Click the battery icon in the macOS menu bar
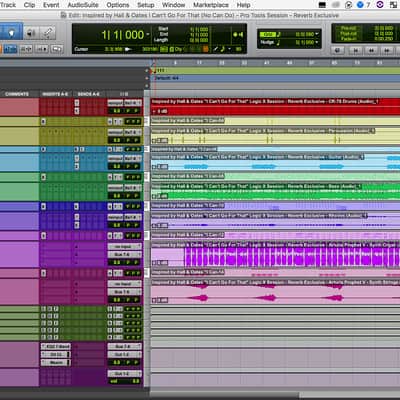Image resolution: width=400 pixels, height=400 pixels. point(322,5)
